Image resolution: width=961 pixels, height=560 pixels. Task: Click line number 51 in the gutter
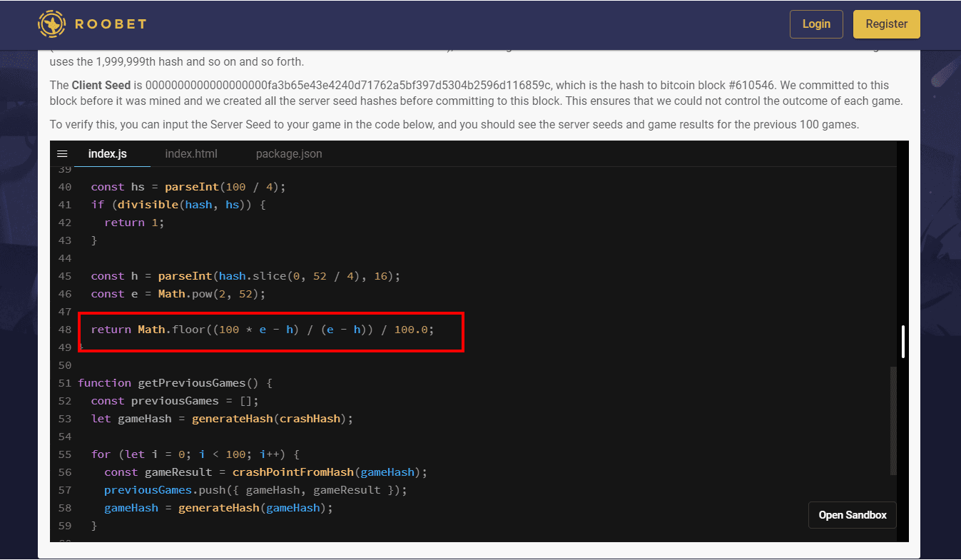tap(65, 383)
